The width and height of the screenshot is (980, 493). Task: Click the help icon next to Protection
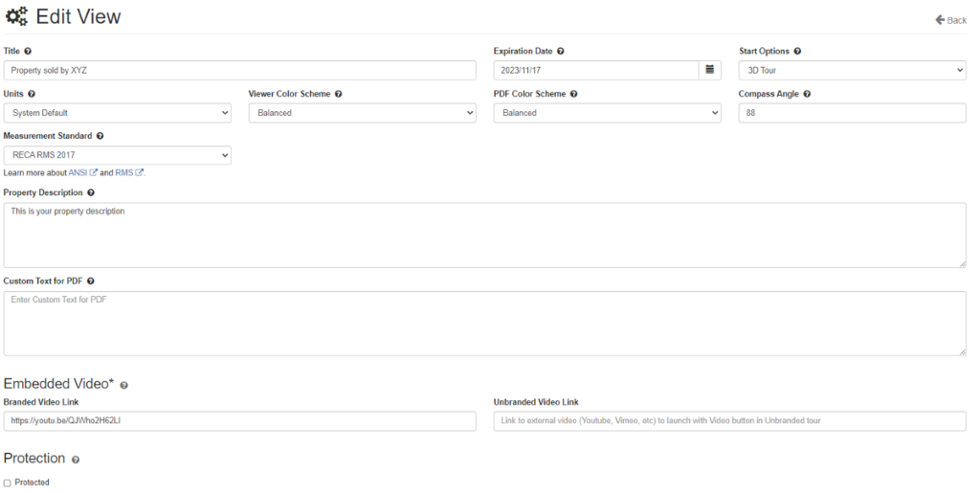pos(76,460)
